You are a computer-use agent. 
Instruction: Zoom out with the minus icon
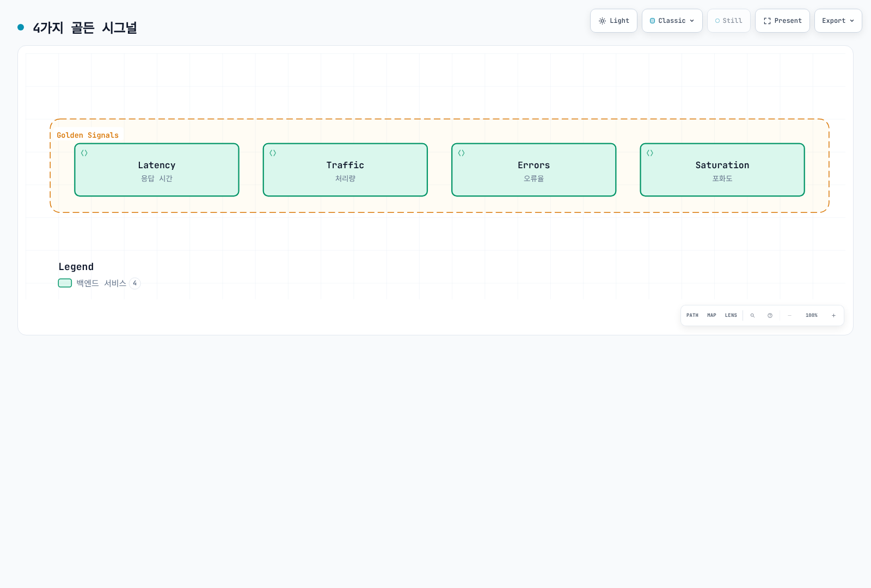coord(789,315)
